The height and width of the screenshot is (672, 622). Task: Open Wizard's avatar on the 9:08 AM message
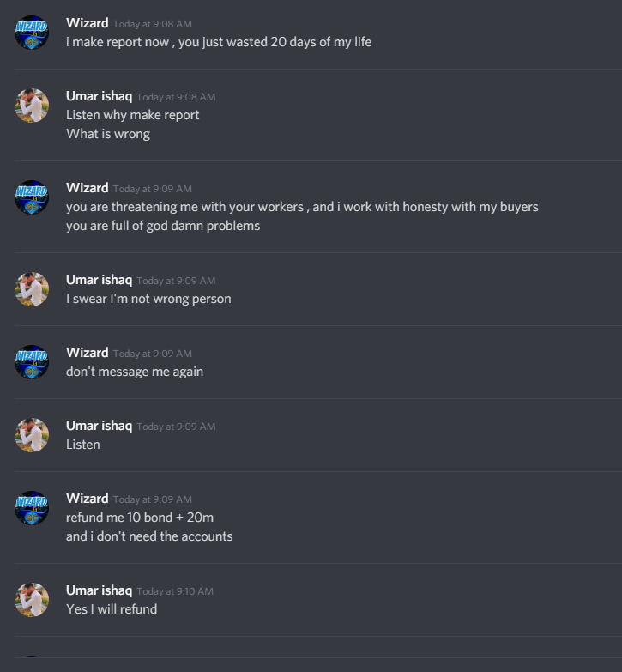pyautogui.click(x=32, y=33)
